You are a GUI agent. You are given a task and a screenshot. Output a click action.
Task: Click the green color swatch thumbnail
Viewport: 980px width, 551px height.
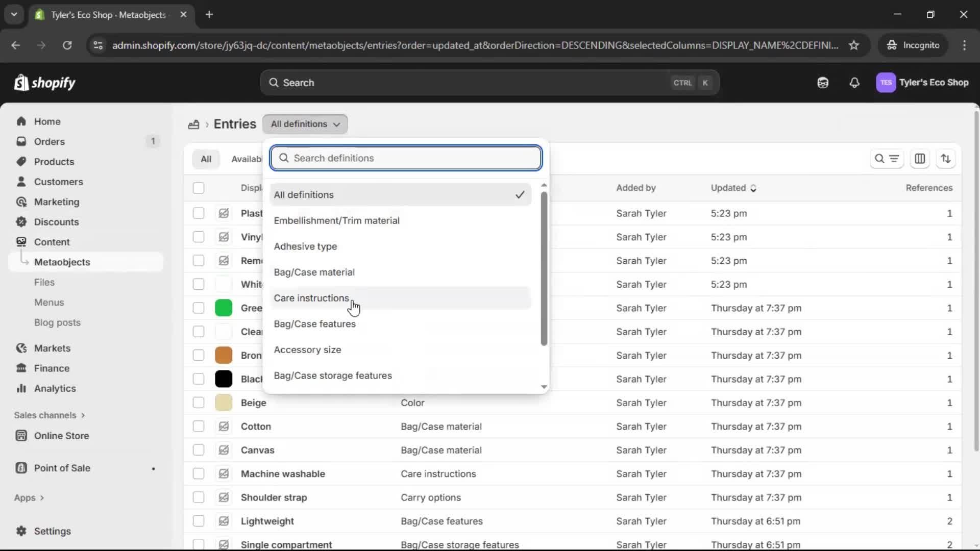tap(224, 308)
